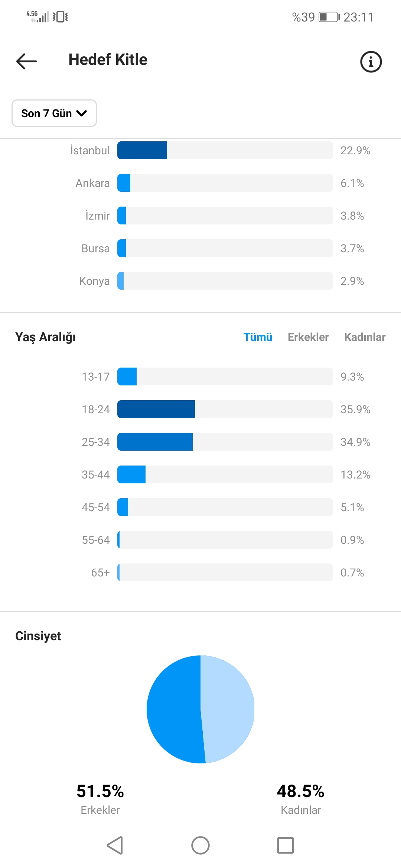Tap the 4.5G signal strength icon
Viewport: 401px width, 868px height.
click(x=38, y=16)
